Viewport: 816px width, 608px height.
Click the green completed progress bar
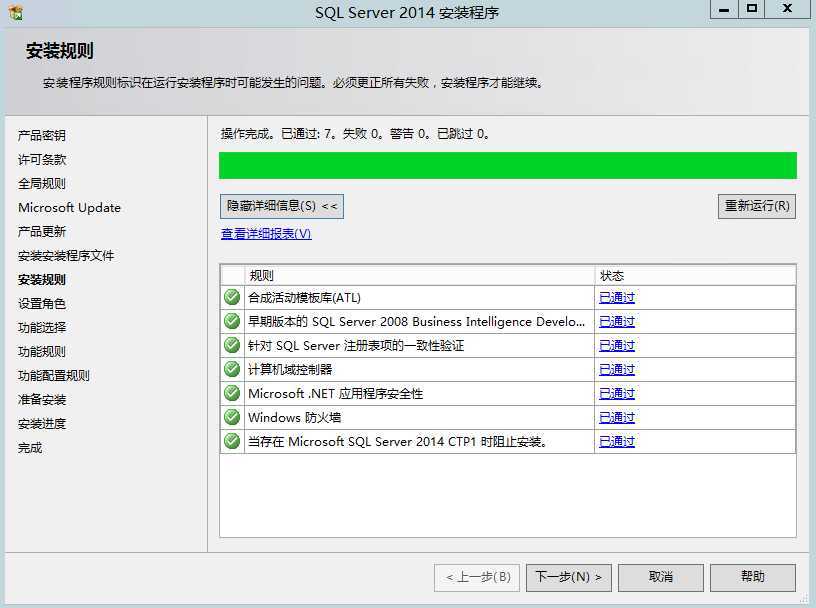click(507, 166)
